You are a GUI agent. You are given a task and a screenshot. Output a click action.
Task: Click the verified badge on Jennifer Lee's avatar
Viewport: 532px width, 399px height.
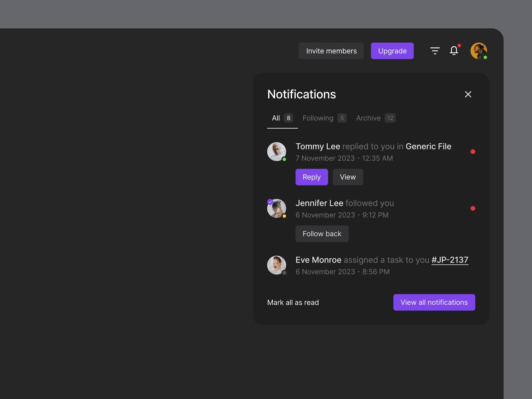270,202
